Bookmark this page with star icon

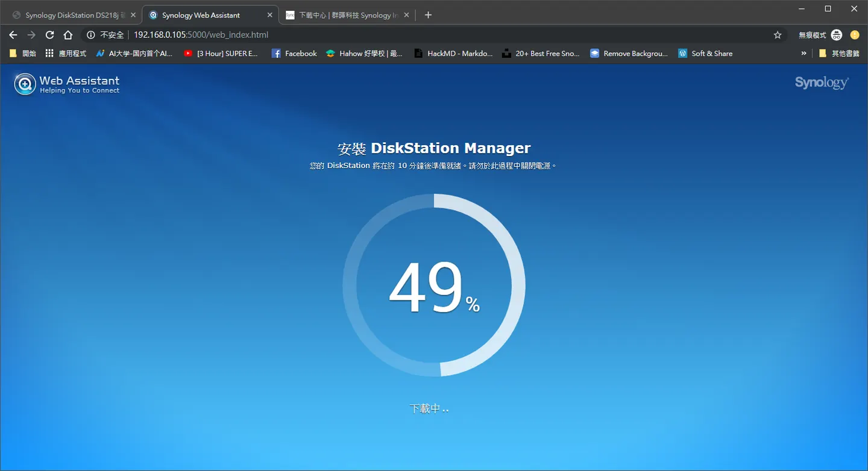(x=778, y=35)
